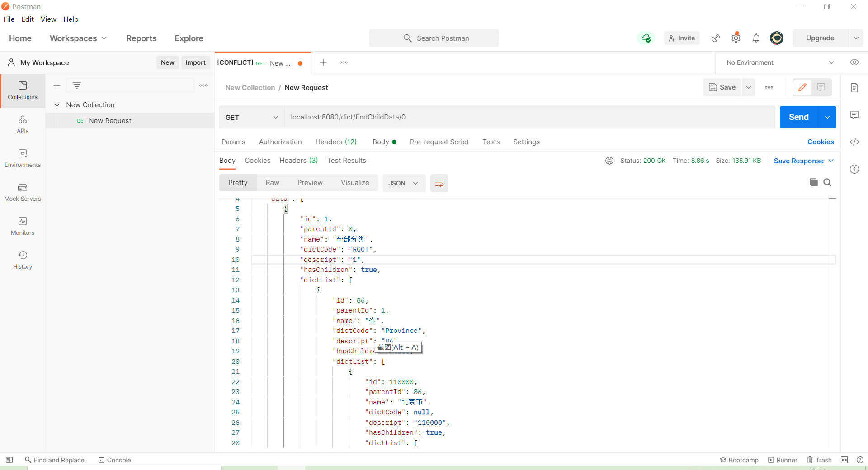Open the Environments sidebar panel

(x=23, y=158)
